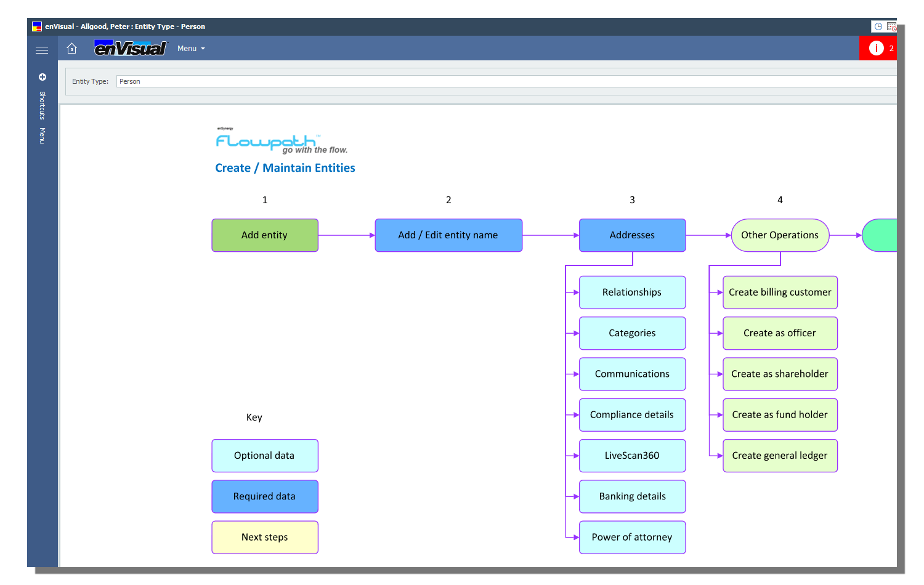Image resolution: width=924 pixels, height=585 pixels.
Task: Click the enVisual app icon in title bar
Action: (x=37, y=26)
